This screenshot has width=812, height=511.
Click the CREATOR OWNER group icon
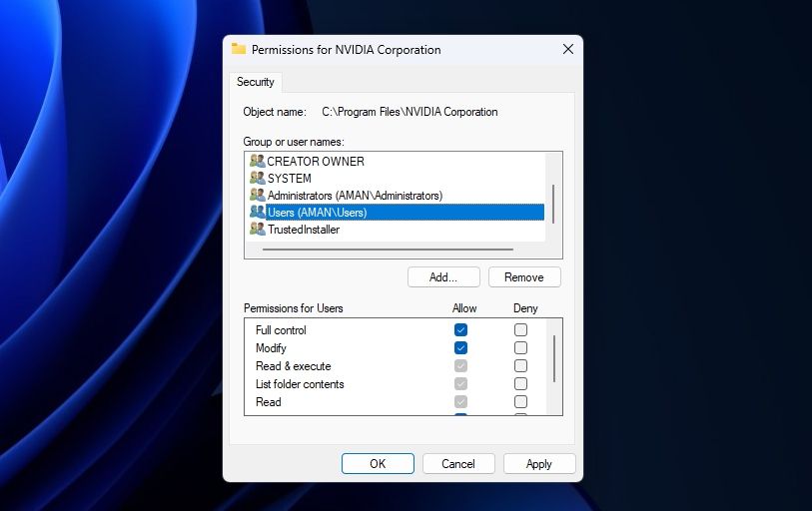tap(258, 161)
